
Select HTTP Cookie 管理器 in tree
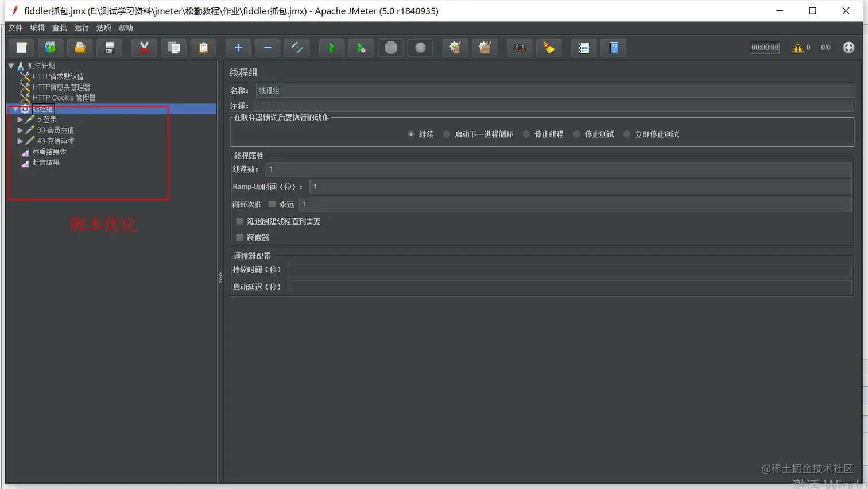tap(64, 98)
